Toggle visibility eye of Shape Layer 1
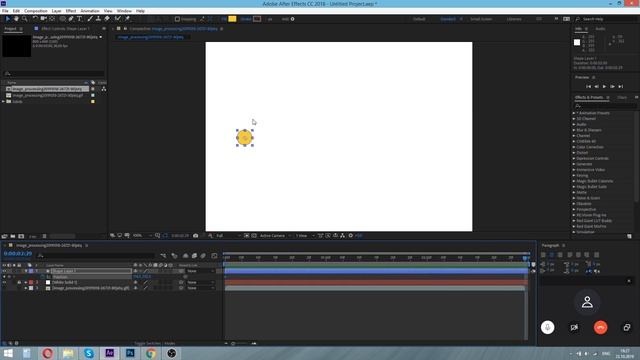The height and width of the screenshot is (360, 640). point(4,271)
